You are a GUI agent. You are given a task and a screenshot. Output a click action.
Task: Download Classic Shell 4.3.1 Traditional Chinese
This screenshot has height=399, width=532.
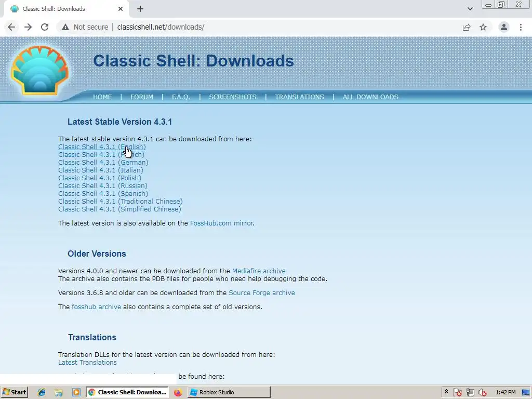point(121,201)
